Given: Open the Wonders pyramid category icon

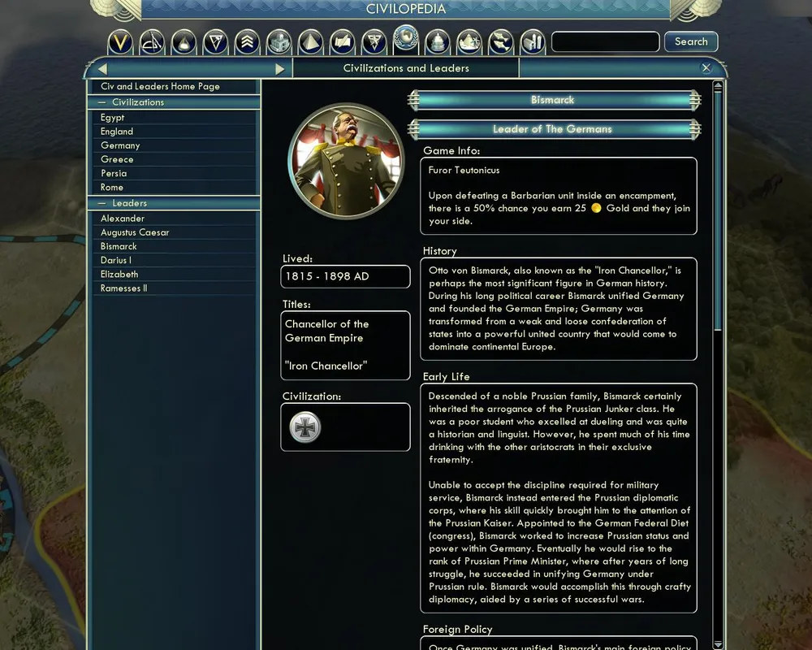Looking at the screenshot, I should coord(310,42).
